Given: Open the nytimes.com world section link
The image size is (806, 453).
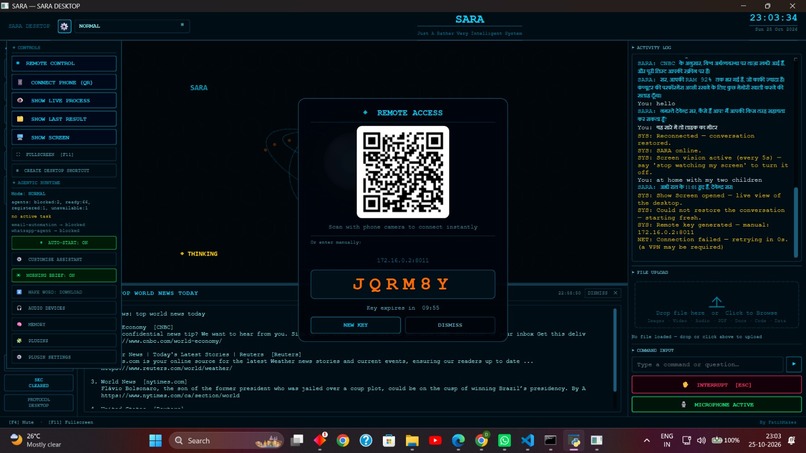Looking at the screenshot, I should click(170, 395).
